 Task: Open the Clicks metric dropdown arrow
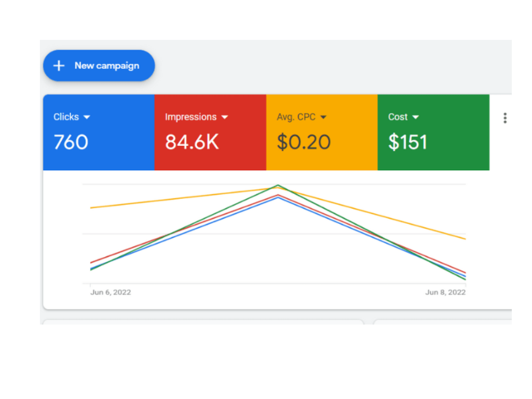point(87,117)
